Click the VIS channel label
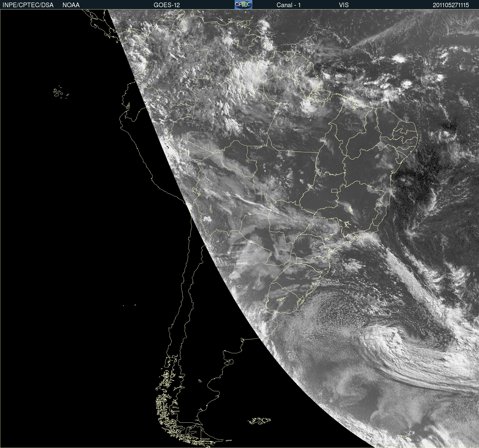The width and height of the screenshot is (479, 448). (344, 5)
